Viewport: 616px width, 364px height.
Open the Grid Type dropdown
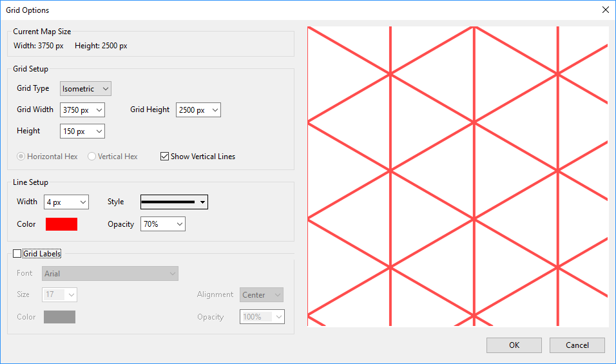click(x=85, y=89)
